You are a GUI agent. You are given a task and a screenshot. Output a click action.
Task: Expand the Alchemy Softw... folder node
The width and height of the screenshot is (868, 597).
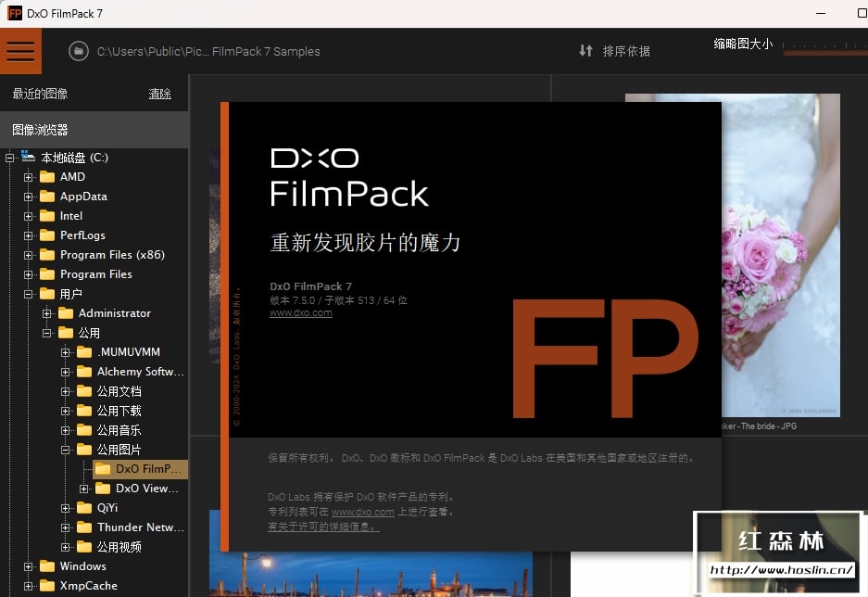(x=66, y=372)
